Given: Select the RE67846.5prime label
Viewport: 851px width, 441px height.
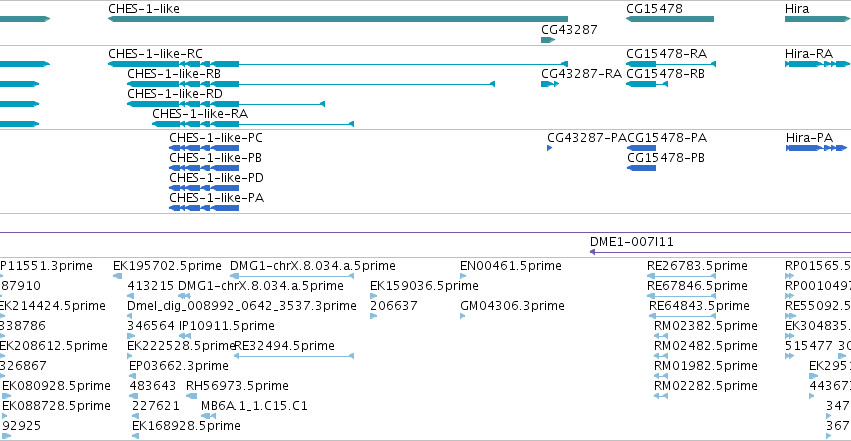Looking at the screenshot, I should 697,286.
